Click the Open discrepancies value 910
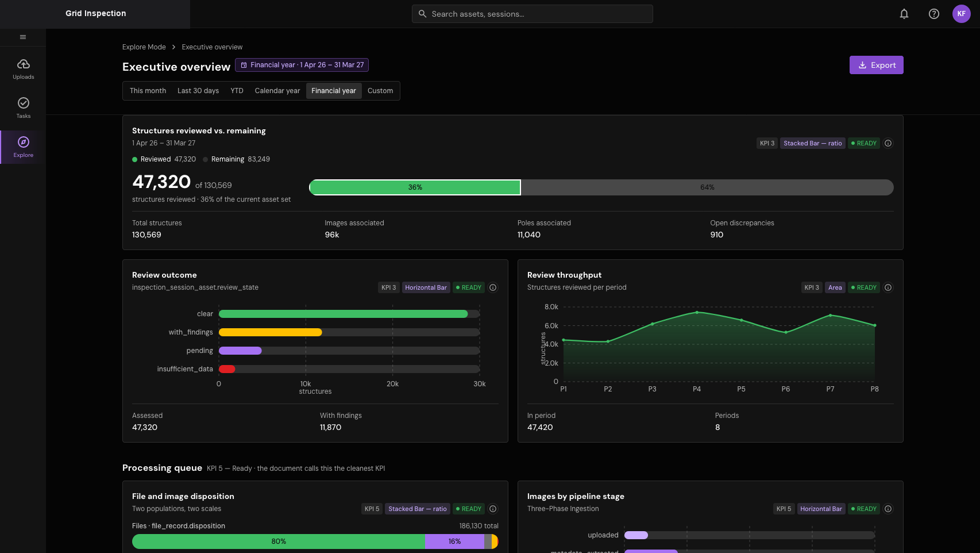The height and width of the screenshot is (553, 980). pyautogui.click(x=717, y=235)
